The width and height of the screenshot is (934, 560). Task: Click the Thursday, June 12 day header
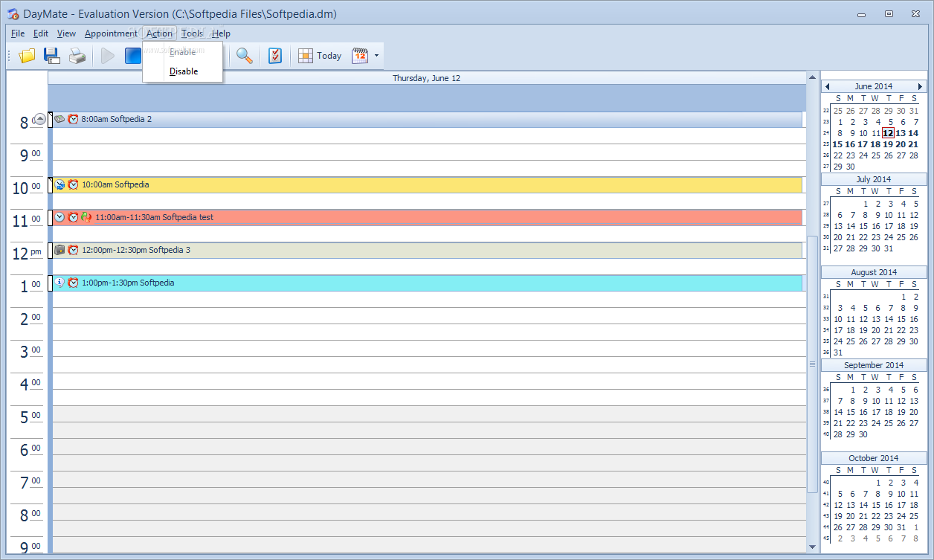[427, 78]
